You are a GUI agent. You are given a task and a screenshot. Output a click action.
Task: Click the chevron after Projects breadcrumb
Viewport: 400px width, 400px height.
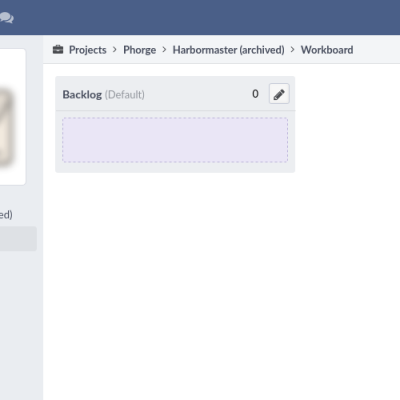pos(115,50)
